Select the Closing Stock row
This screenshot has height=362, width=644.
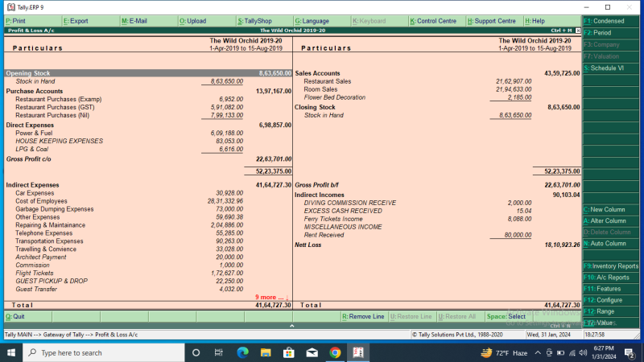tap(315, 107)
